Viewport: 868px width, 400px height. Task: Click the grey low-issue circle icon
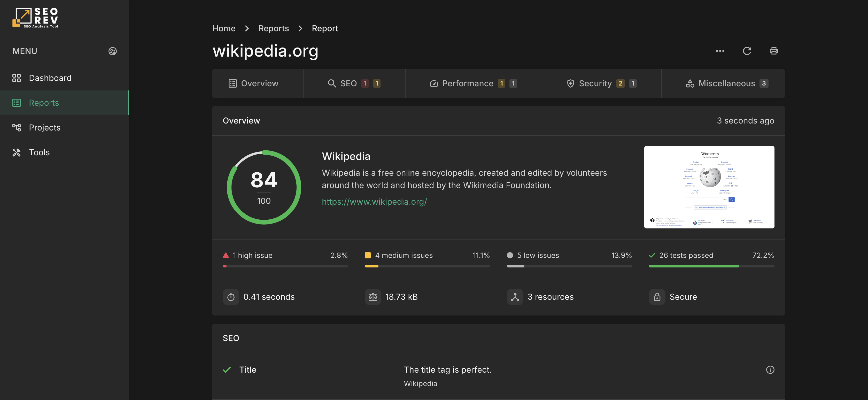tap(510, 256)
